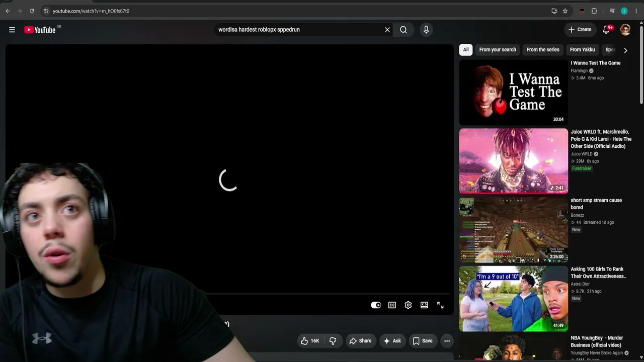This screenshot has height=362, width=644.
Task: Seek using the video progress bar
Action: pos(327,294)
